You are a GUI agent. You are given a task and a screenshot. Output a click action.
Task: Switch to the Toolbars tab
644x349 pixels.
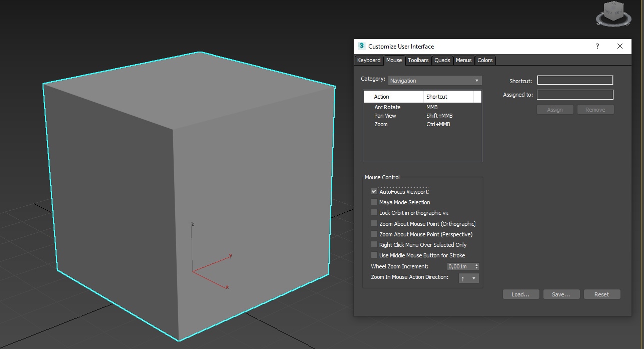tap(418, 60)
